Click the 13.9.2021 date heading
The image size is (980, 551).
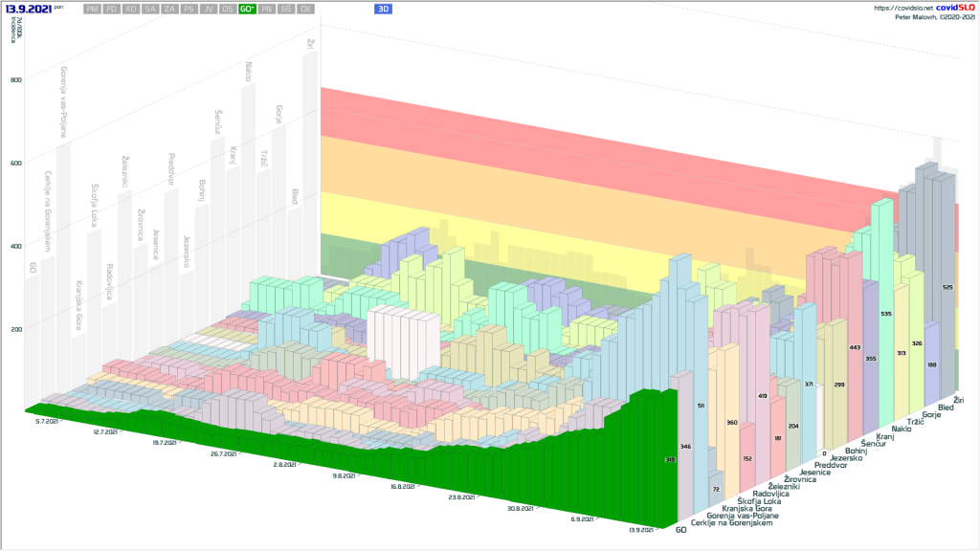pyautogui.click(x=28, y=8)
